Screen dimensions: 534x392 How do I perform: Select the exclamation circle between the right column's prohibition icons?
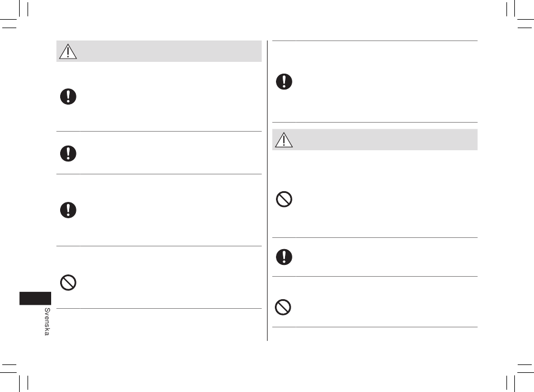pyautogui.click(x=284, y=256)
